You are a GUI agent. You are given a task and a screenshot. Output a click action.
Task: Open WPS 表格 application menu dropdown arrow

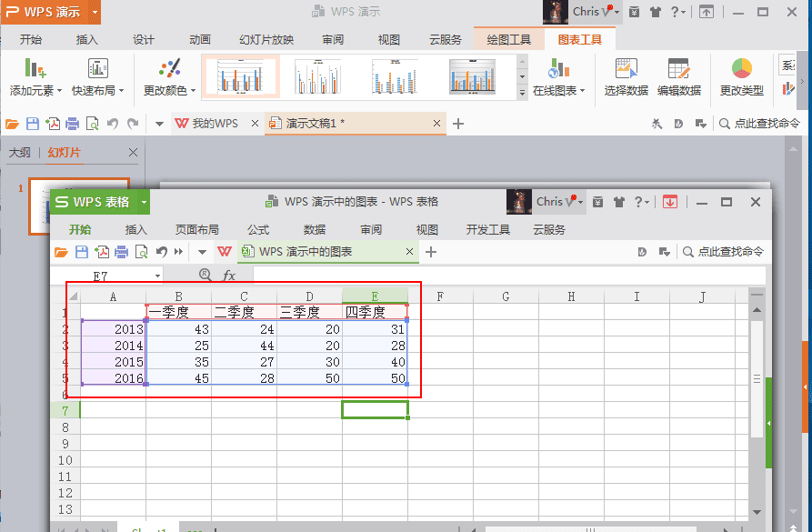click(x=144, y=202)
